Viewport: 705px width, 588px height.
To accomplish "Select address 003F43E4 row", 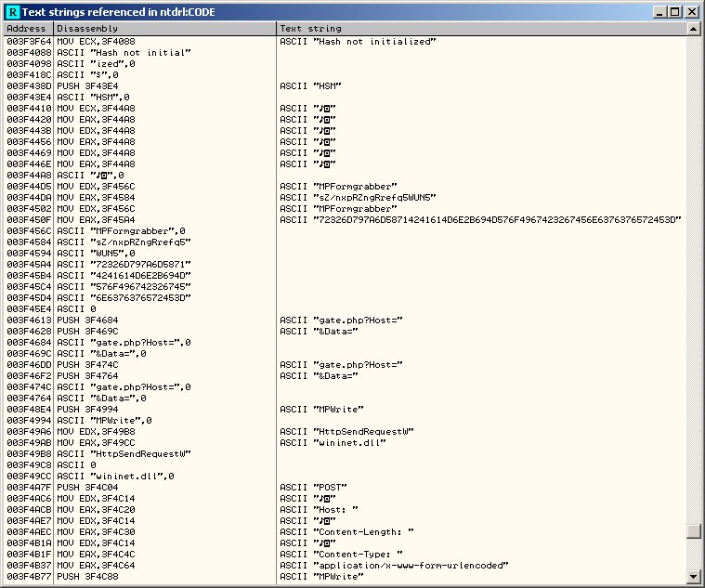I will [346, 98].
